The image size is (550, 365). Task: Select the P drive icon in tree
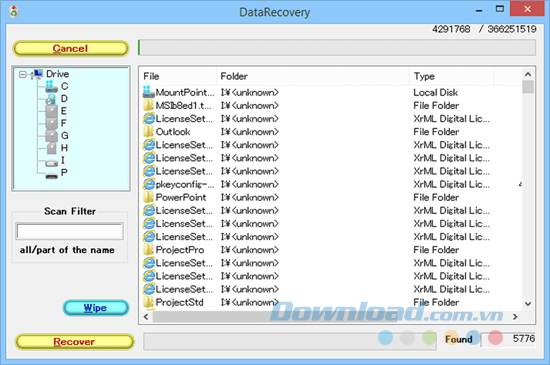point(52,175)
